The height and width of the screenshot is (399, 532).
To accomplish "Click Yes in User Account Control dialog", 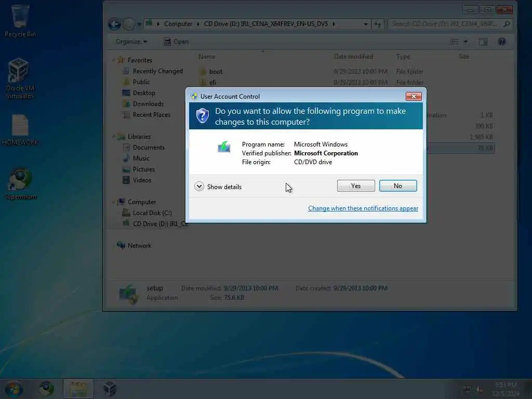I will (355, 186).
